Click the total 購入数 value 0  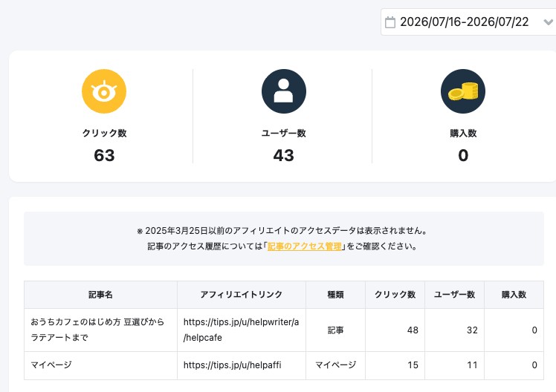(x=463, y=155)
